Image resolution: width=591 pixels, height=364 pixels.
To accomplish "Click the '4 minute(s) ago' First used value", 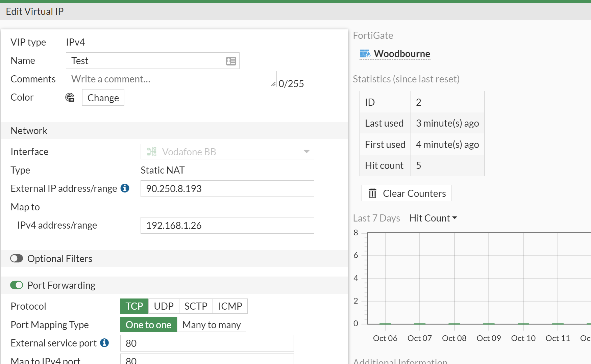I will click(x=447, y=145).
